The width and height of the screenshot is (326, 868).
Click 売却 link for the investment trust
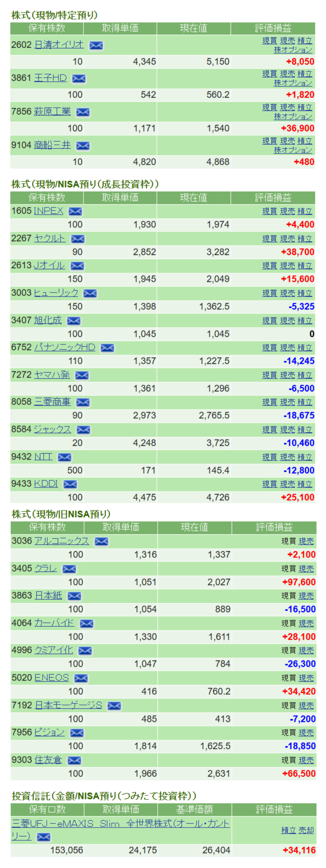(306, 830)
